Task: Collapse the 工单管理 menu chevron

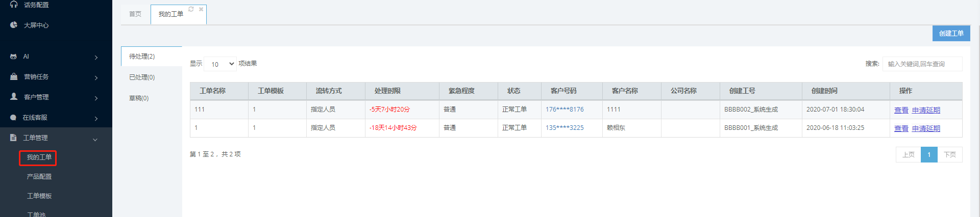Action: point(95,140)
